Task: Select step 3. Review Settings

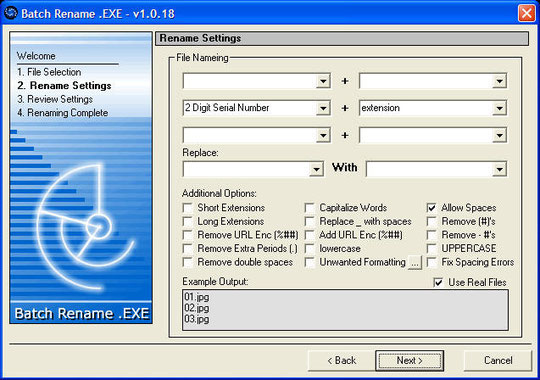Action: click(x=55, y=99)
